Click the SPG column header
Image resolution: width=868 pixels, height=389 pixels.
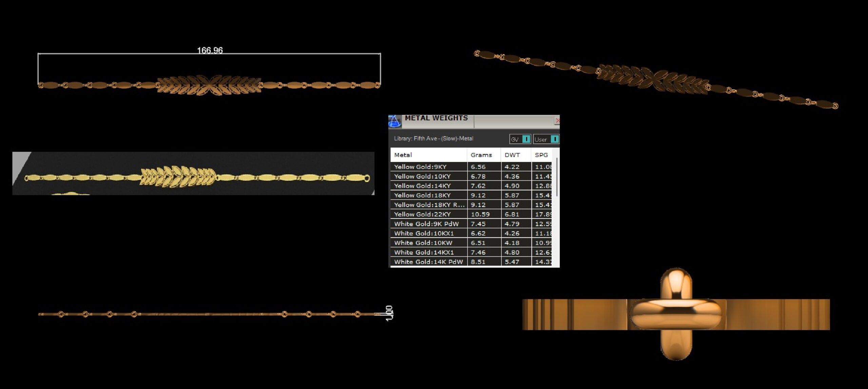[x=541, y=155]
